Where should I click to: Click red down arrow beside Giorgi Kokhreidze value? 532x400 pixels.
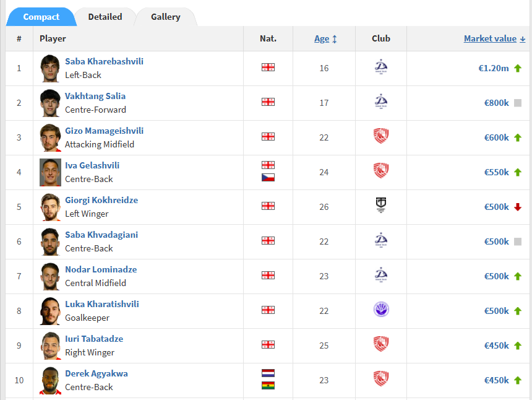(518, 207)
